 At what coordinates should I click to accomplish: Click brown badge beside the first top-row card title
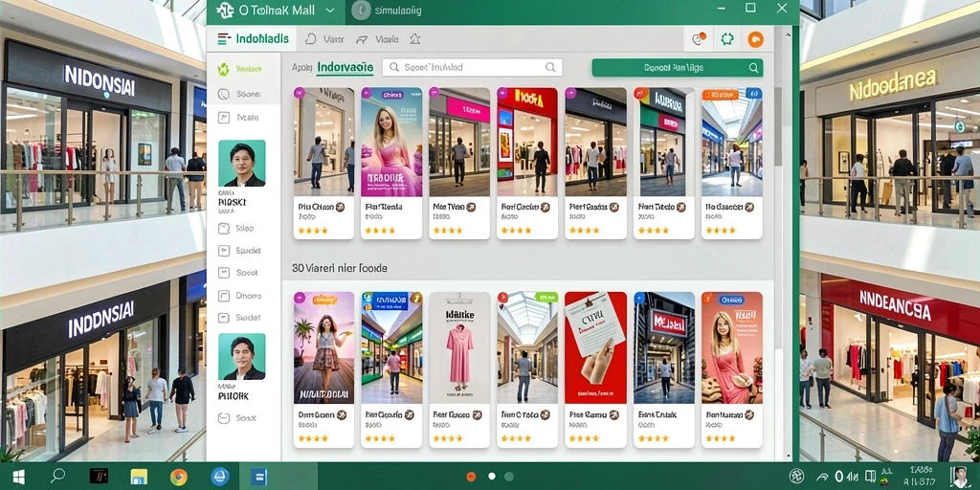tap(341, 207)
